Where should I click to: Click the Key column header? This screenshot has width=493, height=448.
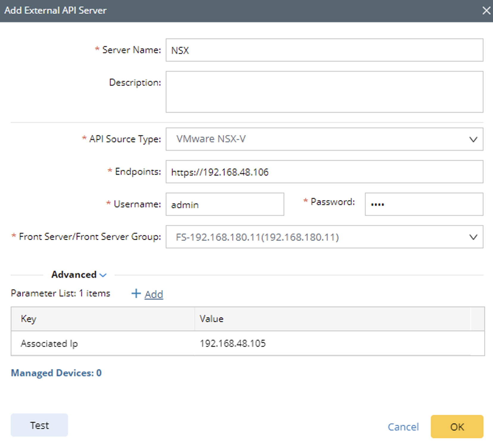[29, 319]
